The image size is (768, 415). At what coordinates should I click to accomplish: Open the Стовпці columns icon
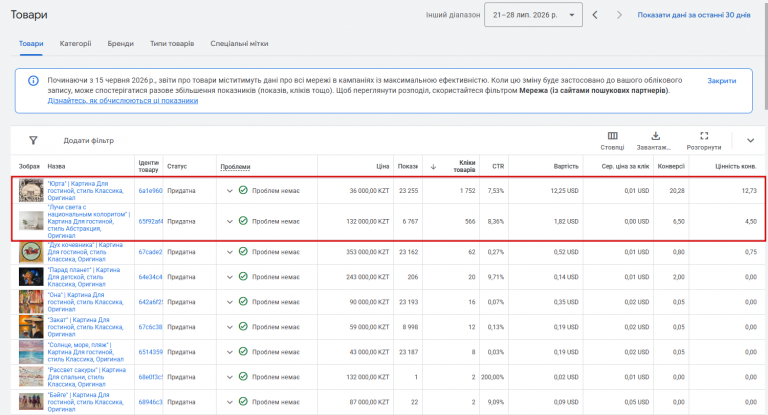(612, 136)
